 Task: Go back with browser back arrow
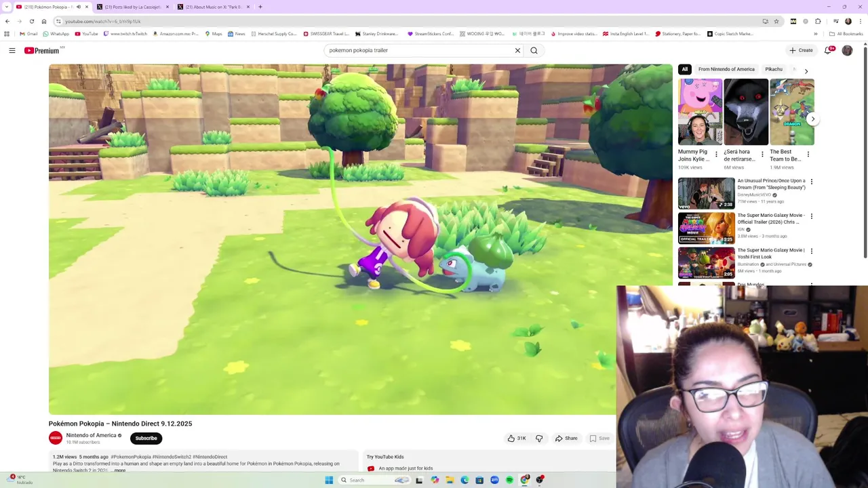pos(7,22)
